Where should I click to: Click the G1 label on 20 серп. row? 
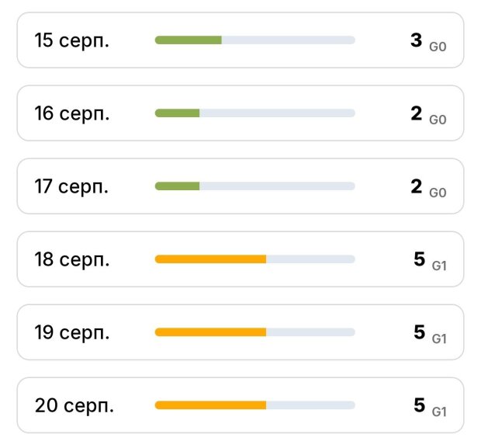439,412
